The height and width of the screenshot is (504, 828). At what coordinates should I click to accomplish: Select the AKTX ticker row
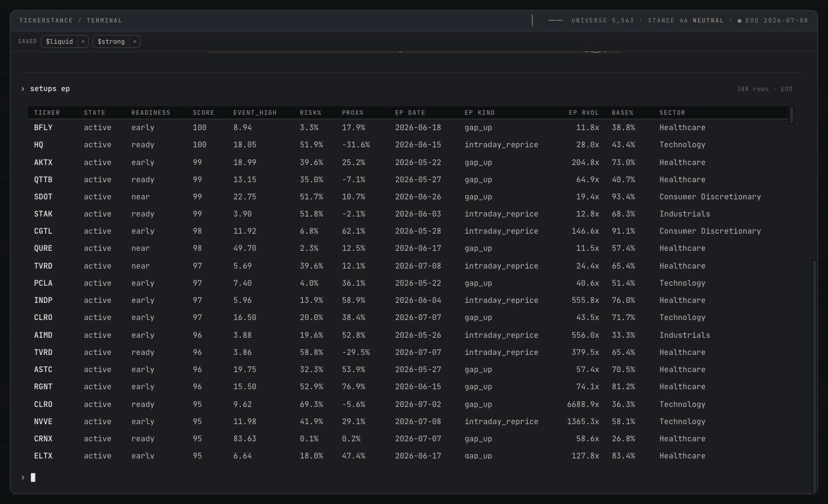tap(408, 162)
